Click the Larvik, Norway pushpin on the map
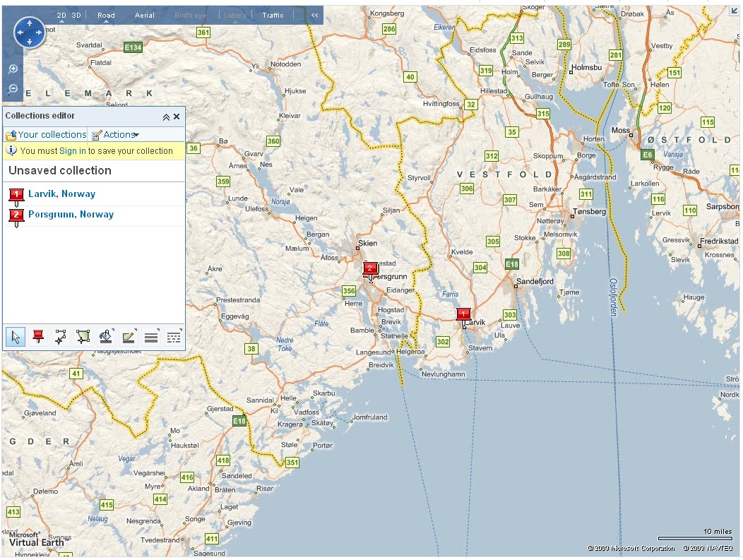The width and height of the screenshot is (743, 560). point(463,315)
